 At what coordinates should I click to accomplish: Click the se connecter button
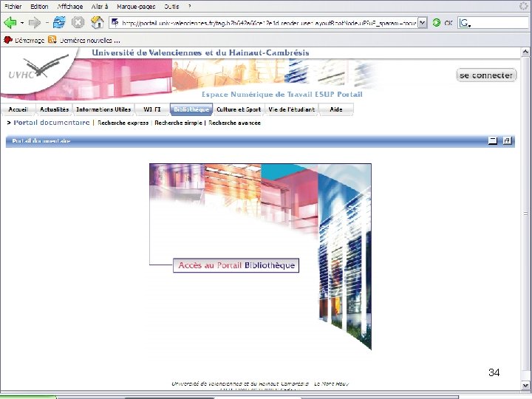(486, 75)
